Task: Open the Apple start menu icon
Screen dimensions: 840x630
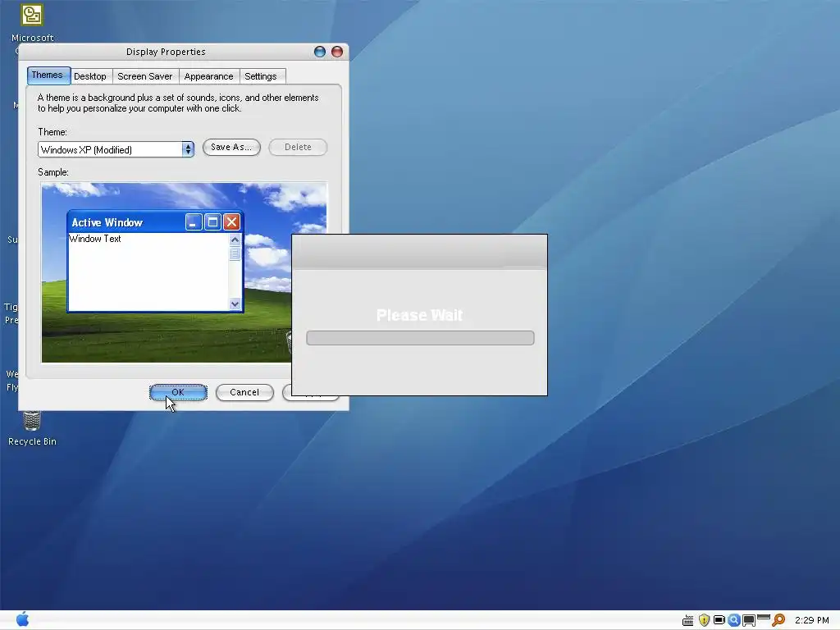Action: pos(22,619)
